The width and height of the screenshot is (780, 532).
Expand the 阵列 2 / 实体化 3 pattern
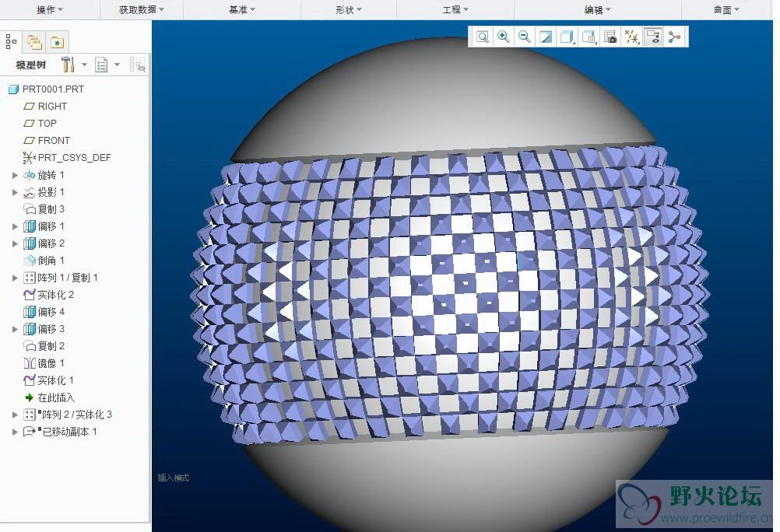[15, 415]
